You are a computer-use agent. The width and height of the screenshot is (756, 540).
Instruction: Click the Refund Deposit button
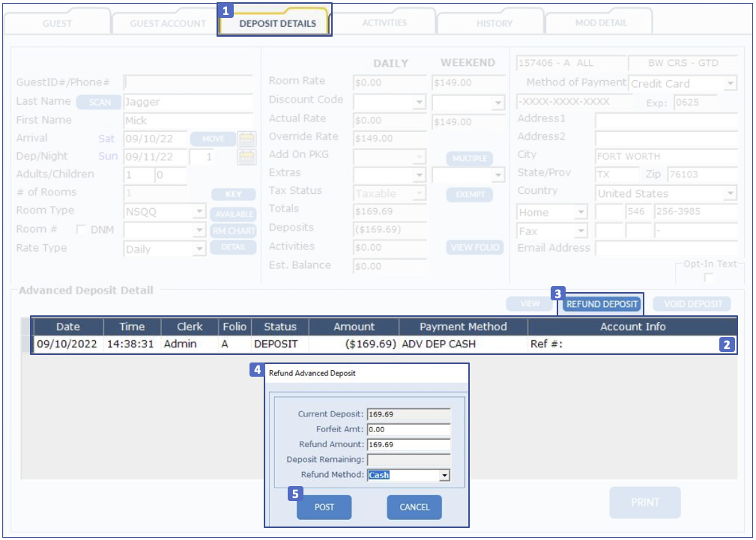tap(602, 304)
